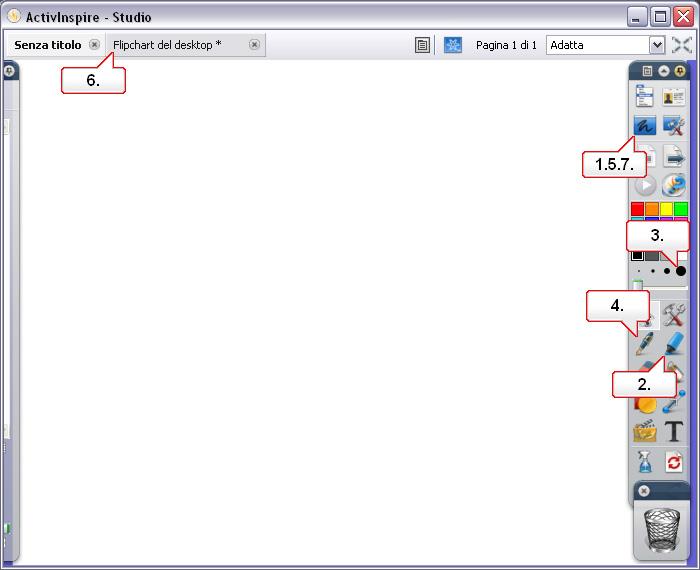Close the Flipchart del desktop tab

254,45
